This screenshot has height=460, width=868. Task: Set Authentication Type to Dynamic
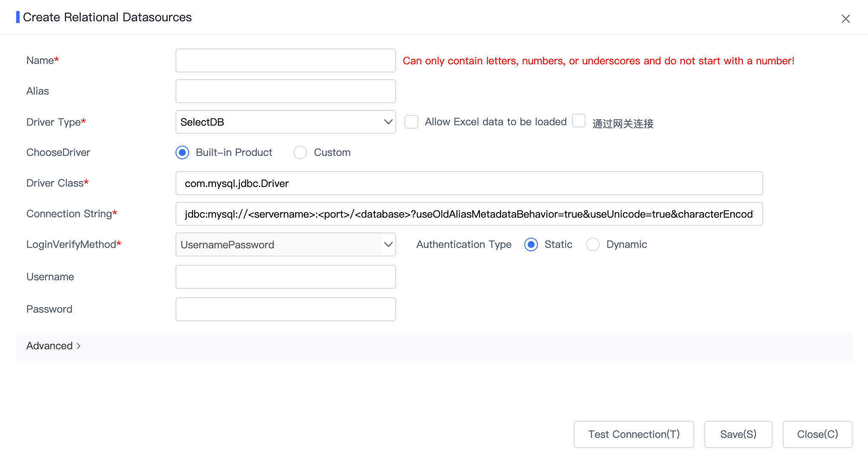(x=593, y=244)
